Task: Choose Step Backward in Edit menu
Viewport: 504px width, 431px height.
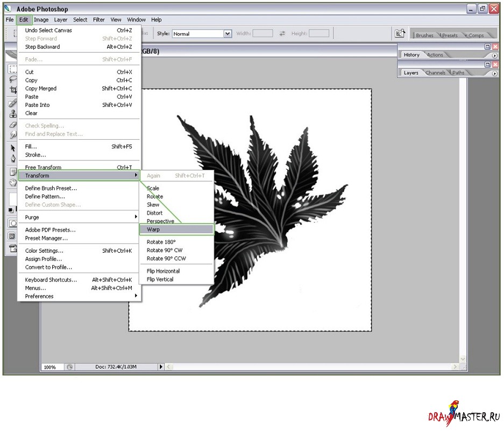Action: point(79,47)
